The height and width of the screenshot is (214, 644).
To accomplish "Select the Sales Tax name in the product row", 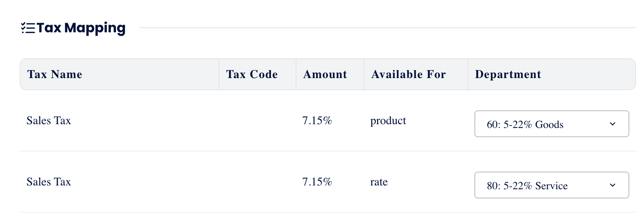I will point(49,121).
